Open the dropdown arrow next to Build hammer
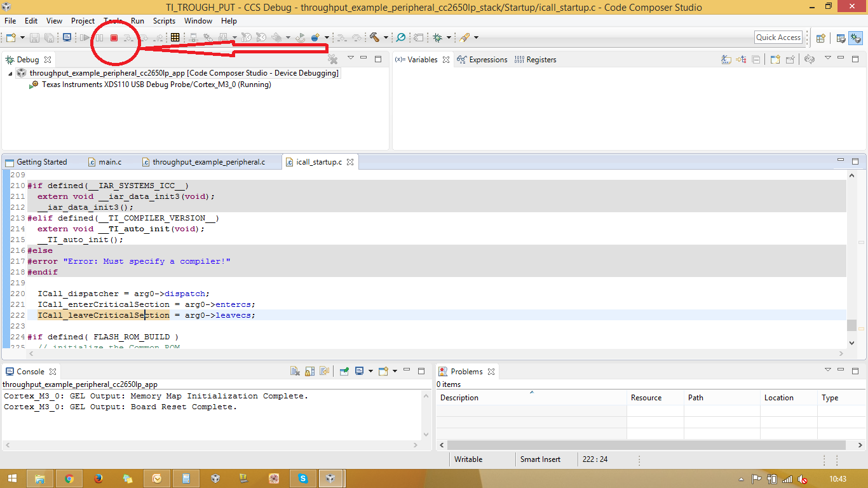Screen dimensions: 868x488 (386, 38)
